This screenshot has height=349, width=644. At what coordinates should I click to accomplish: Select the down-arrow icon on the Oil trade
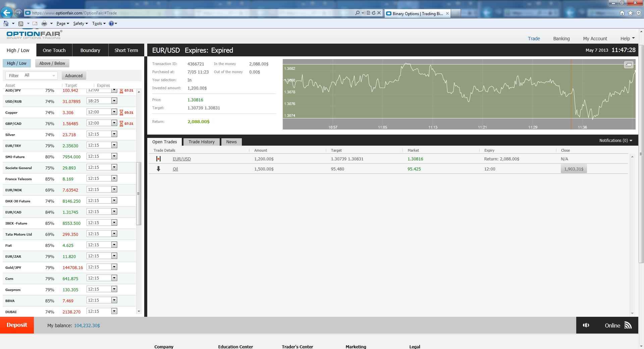pyautogui.click(x=159, y=169)
